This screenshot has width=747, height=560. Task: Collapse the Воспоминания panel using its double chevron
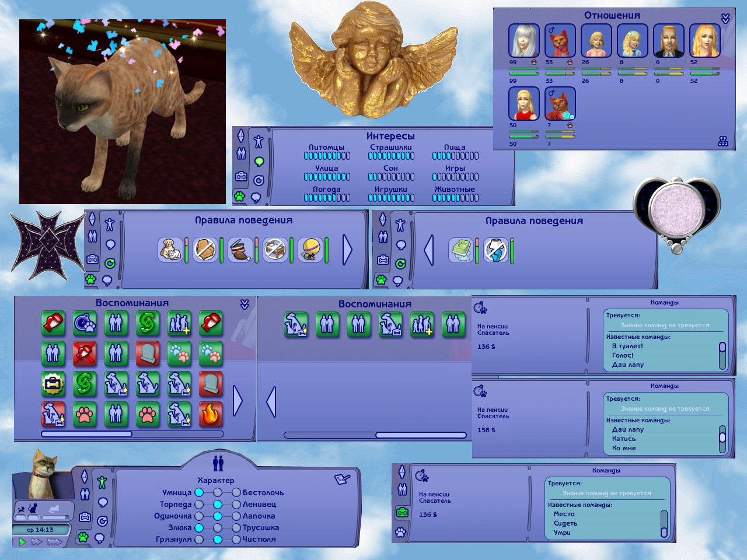pyautogui.click(x=245, y=304)
